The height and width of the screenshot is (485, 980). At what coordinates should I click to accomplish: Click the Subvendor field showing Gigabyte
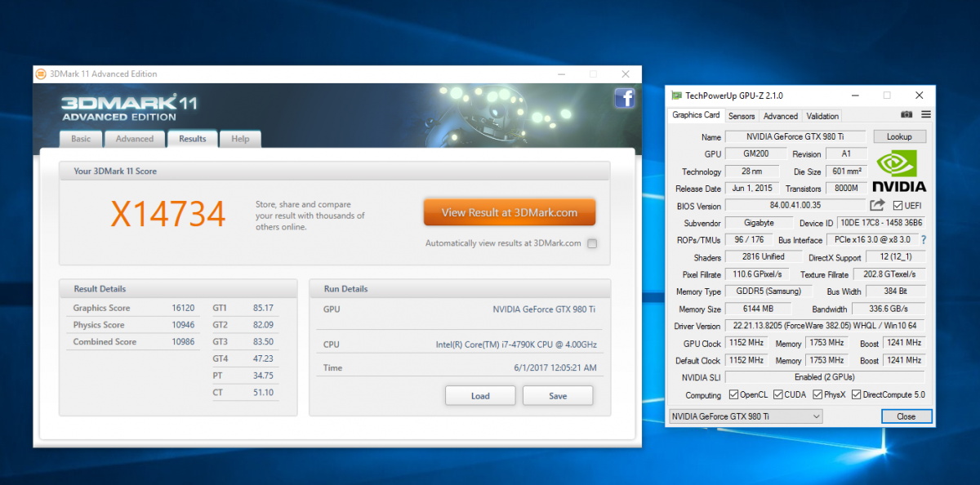click(759, 223)
